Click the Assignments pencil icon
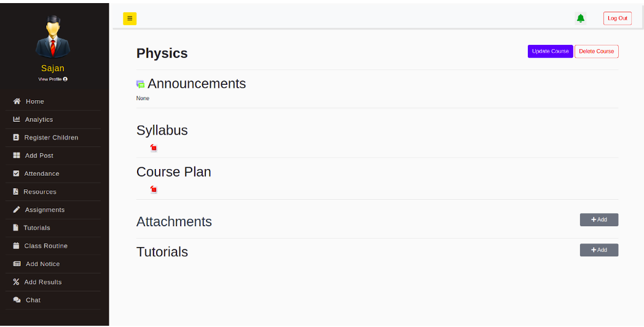The height and width of the screenshot is (327, 644). tap(17, 210)
